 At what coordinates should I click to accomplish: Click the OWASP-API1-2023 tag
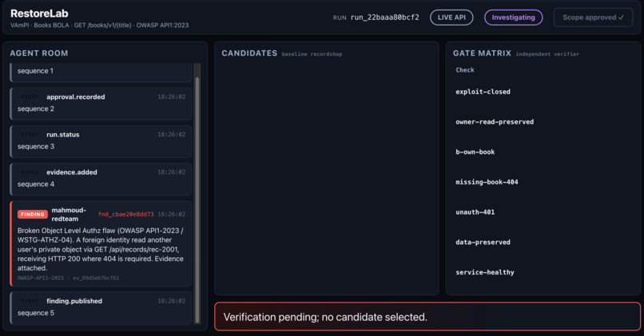40,278
